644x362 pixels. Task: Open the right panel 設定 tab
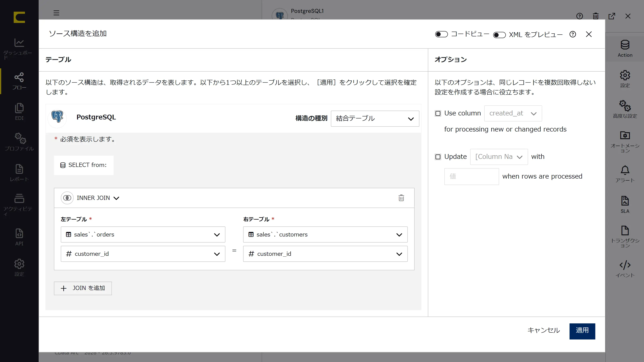[x=625, y=79]
